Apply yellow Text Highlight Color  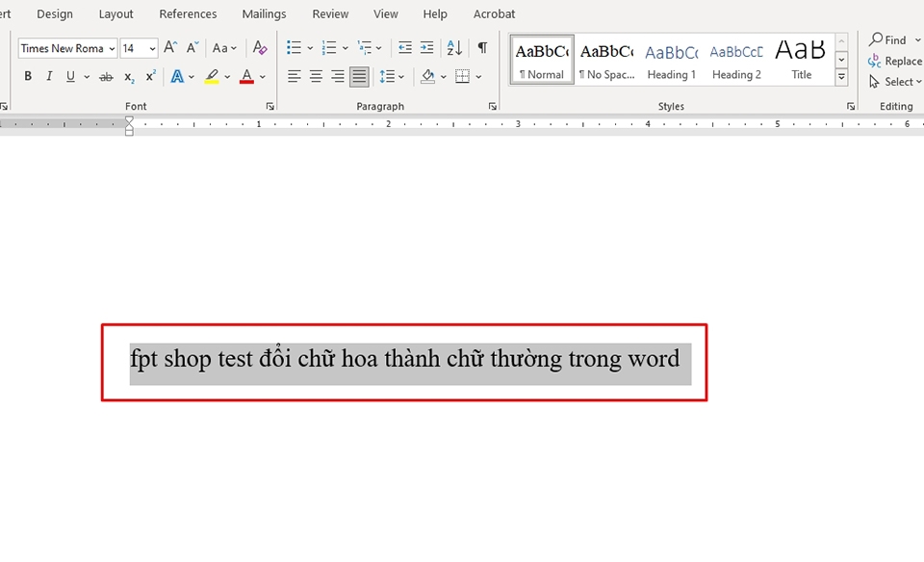[x=212, y=77]
